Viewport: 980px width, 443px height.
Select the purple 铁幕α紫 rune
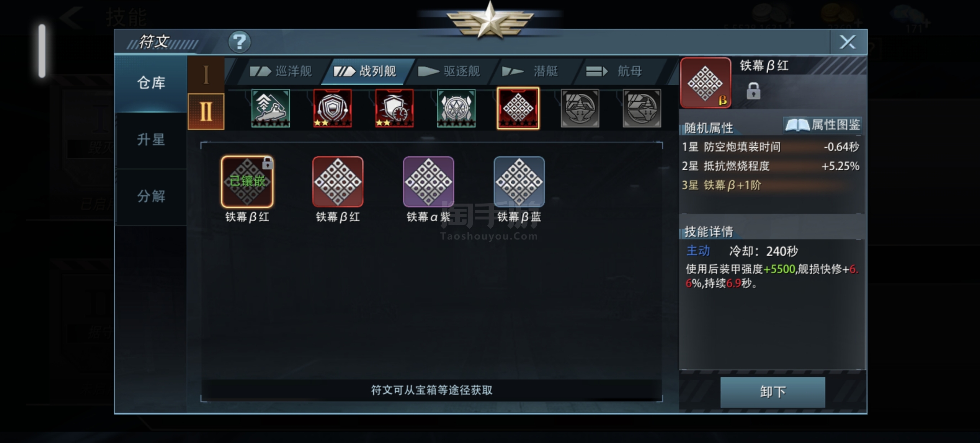coord(428,182)
